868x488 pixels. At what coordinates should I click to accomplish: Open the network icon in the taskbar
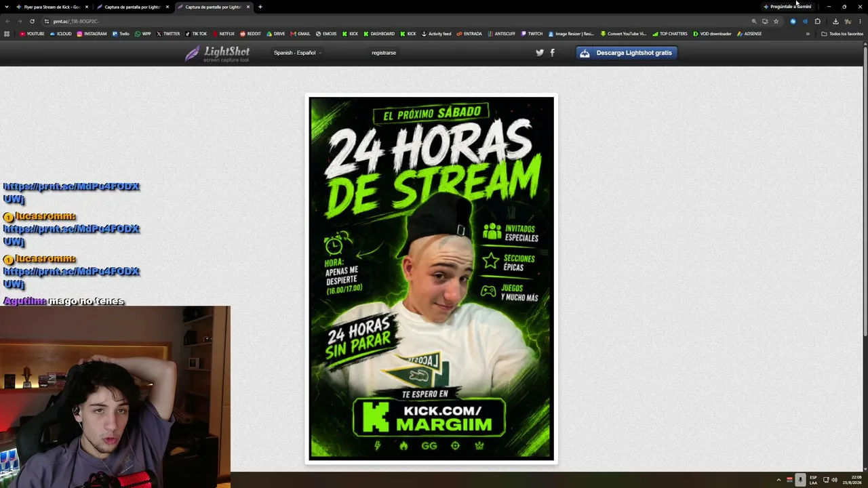(825, 480)
